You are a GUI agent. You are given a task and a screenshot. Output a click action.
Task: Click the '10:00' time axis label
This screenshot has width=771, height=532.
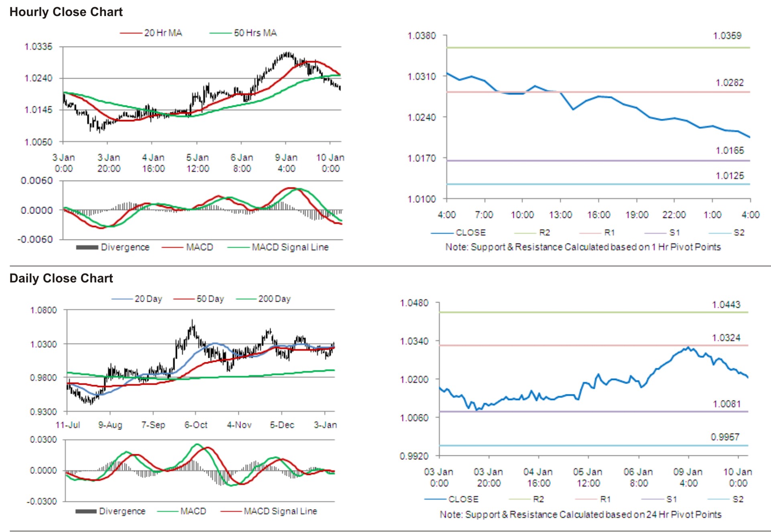(x=522, y=215)
